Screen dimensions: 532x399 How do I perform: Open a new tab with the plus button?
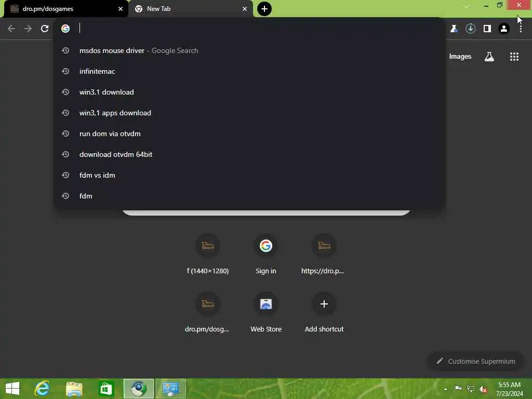pyautogui.click(x=264, y=9)
